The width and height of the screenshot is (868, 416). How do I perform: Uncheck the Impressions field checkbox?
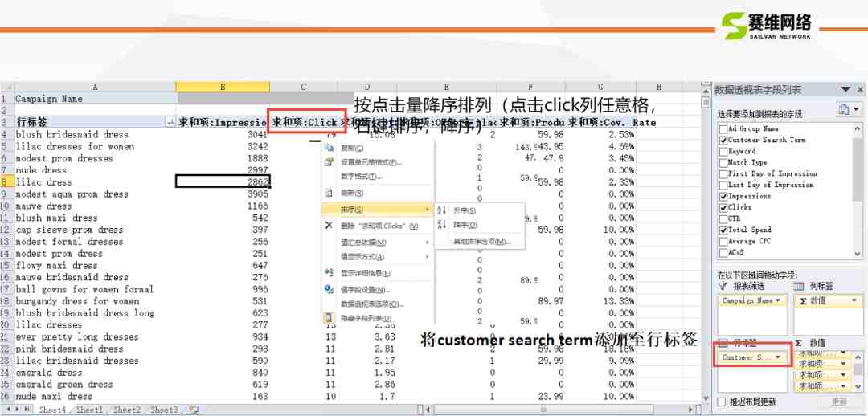723,197
